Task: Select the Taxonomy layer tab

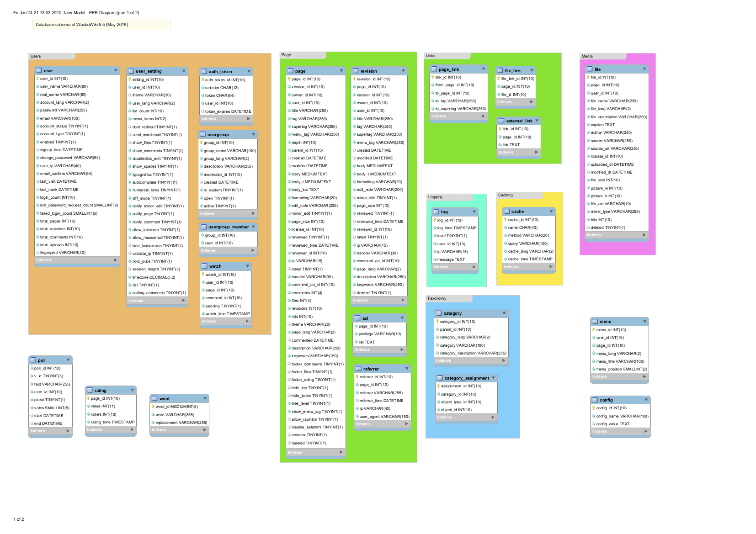Action: (x=448, y=298)
